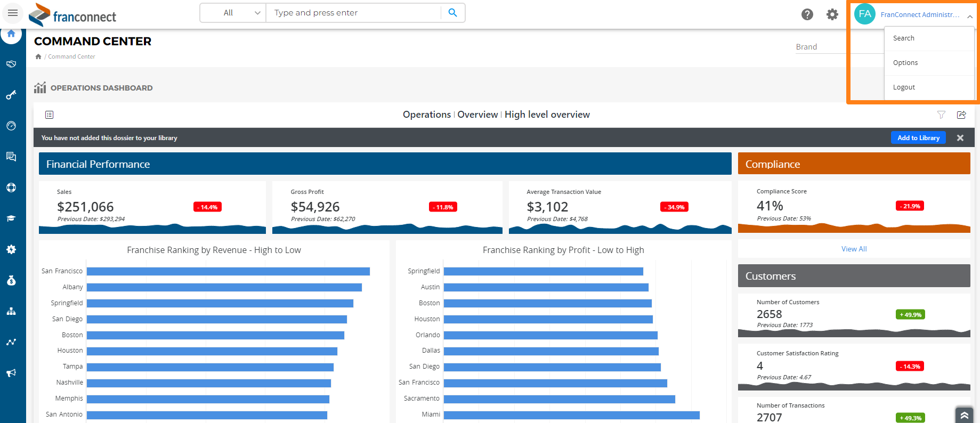Image resolution: width=980 pixels, height=423 pixels.
Task: Open the hamburger navigation menu
Action: (x=13, y=13)
